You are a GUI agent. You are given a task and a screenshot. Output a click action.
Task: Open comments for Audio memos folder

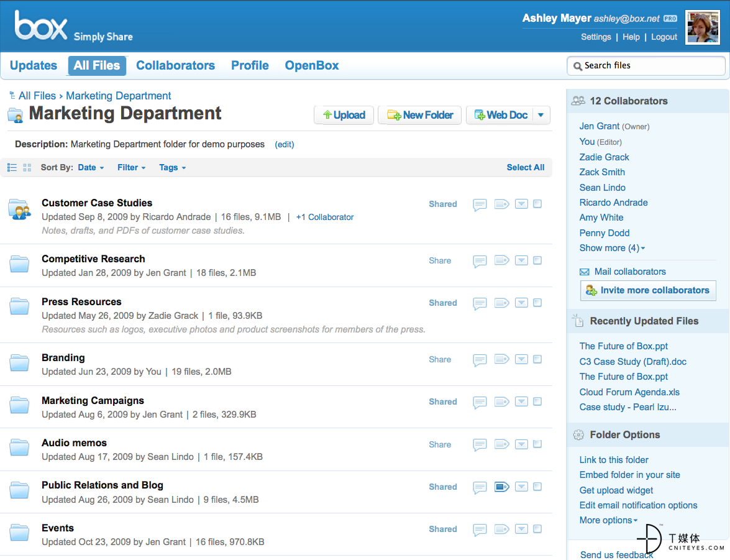[480, 446]
